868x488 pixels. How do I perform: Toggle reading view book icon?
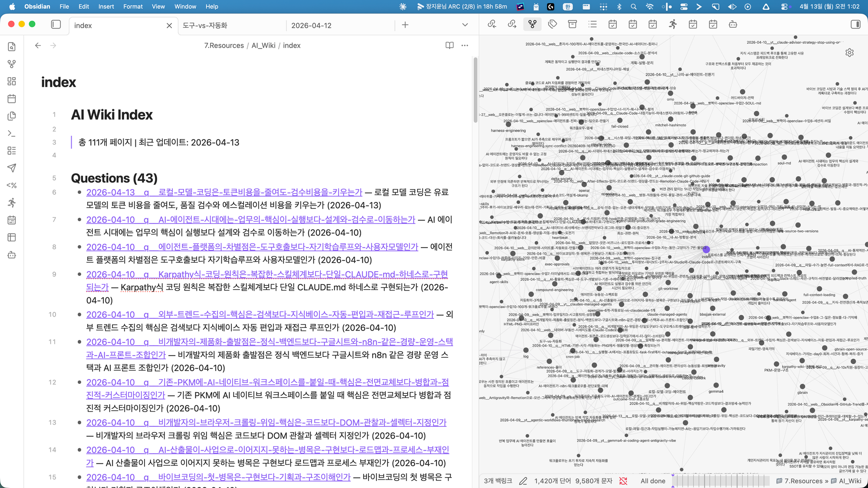tap(449, 46)
